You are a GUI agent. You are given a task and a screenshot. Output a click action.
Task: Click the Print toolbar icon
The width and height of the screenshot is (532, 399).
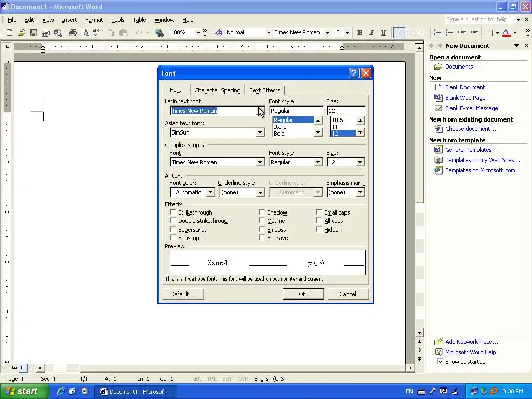pyautogui.click(x=72, y=33)
